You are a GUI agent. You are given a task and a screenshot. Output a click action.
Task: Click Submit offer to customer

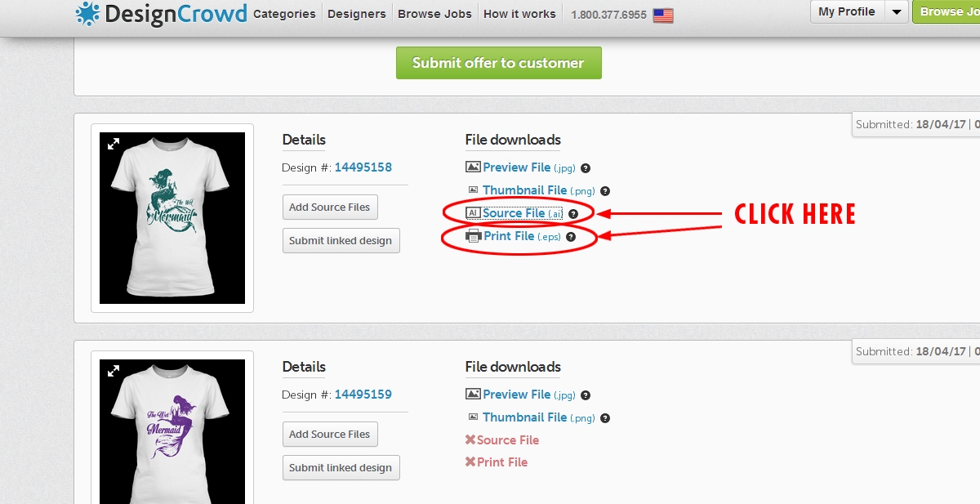(498, 63)
